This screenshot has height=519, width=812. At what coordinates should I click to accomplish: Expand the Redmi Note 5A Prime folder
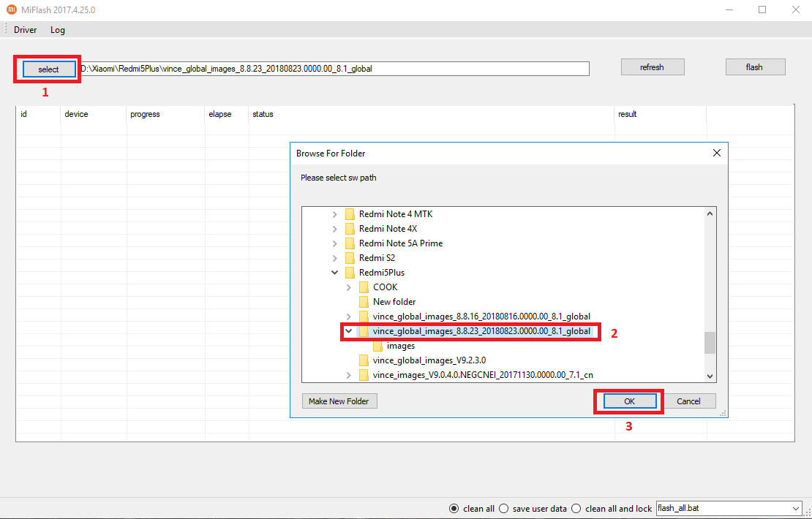click(x=335, y=243)
